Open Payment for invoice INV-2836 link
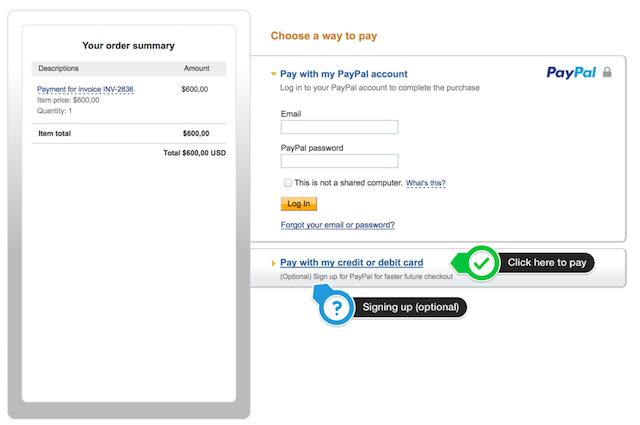 click(85, 89)
